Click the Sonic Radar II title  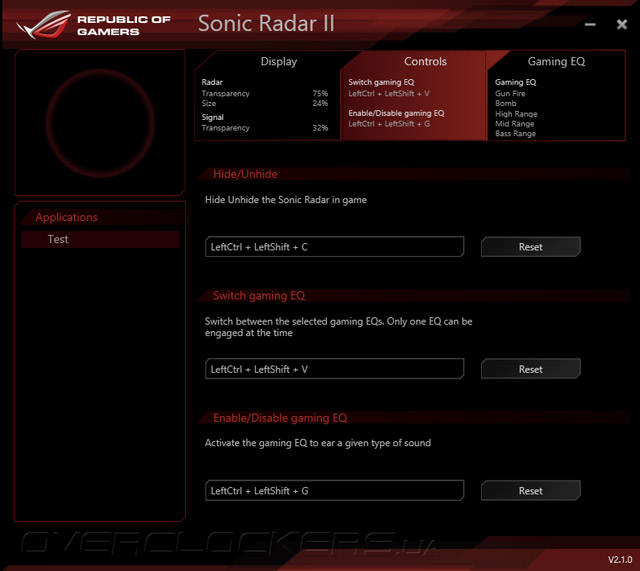[266, 23]
